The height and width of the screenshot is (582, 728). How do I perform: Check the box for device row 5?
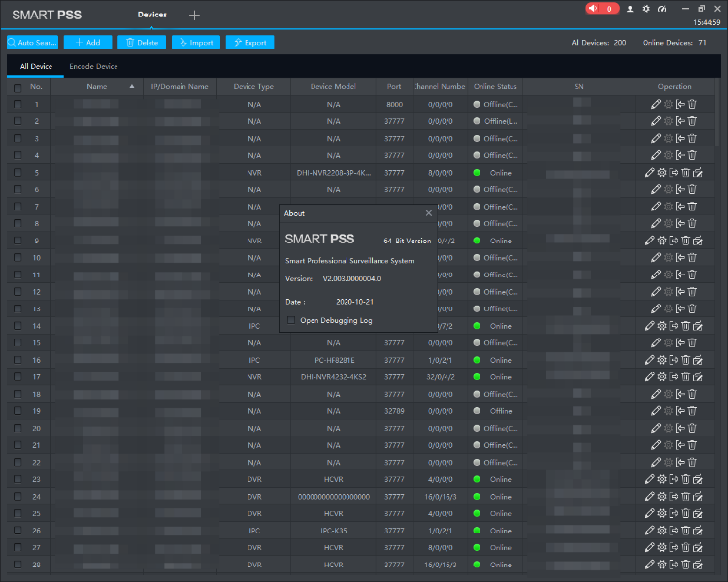pos(17,173)
